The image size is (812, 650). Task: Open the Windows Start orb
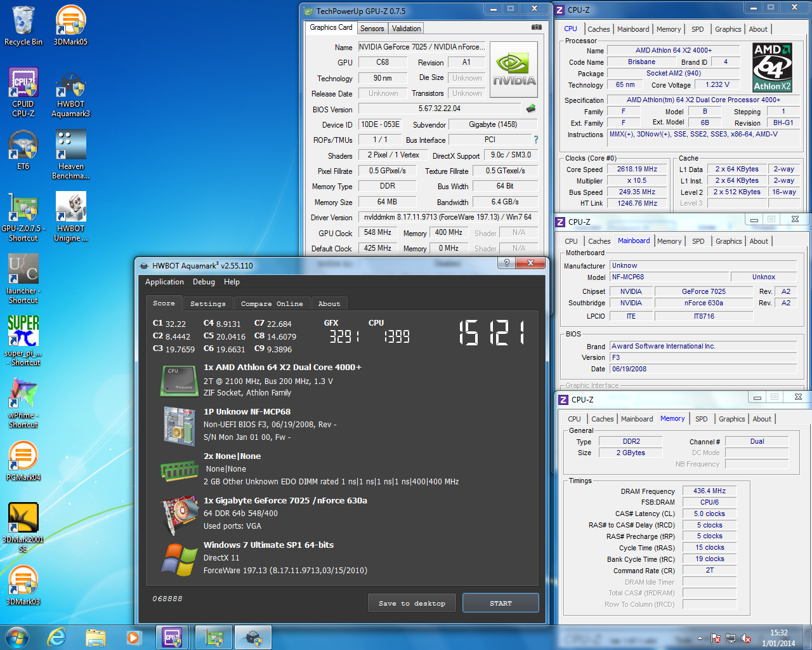(x=17, y=637)
